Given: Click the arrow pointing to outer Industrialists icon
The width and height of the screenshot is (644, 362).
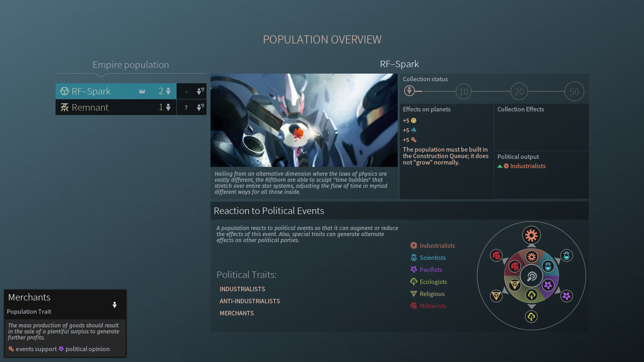Looking at the screenshot, I should point(531,246).
